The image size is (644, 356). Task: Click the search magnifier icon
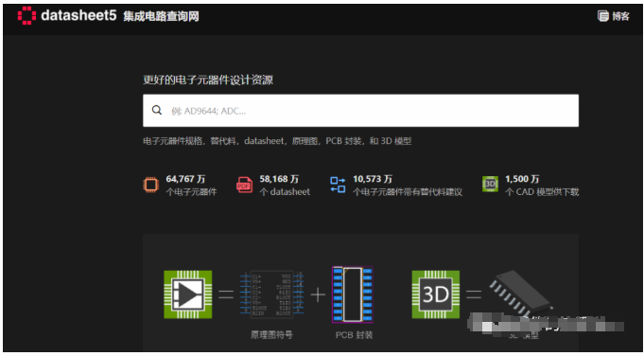(157, 110)
